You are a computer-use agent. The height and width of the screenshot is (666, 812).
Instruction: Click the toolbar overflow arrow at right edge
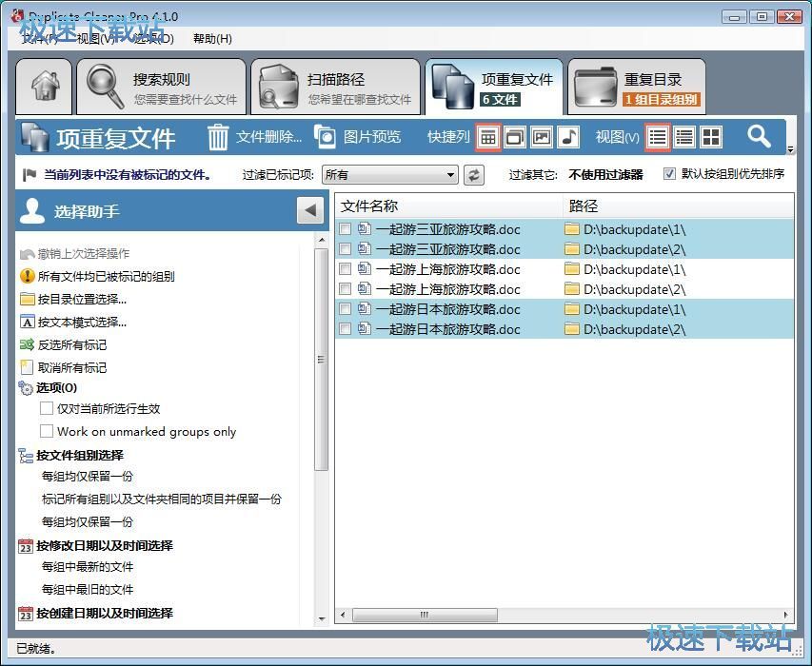(790, 149)
